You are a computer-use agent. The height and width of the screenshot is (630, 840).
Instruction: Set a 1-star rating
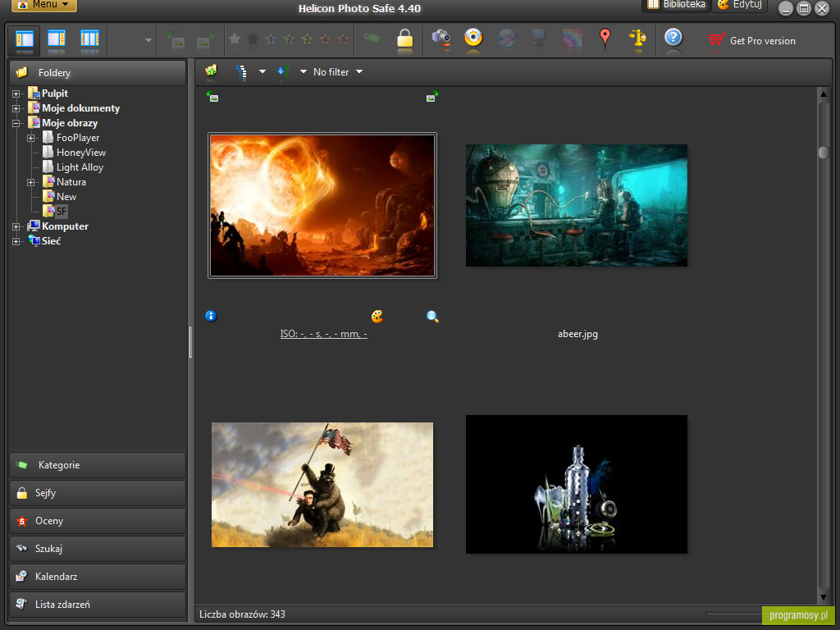271,39
